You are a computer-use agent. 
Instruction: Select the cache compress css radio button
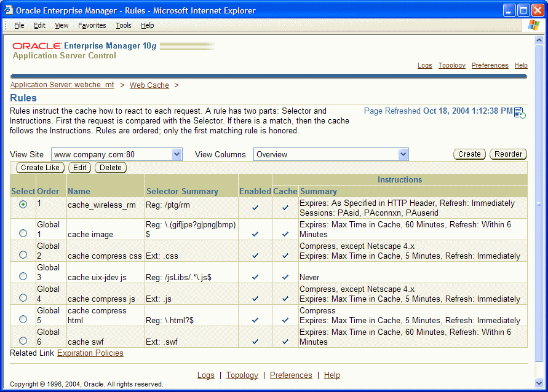tap(23, 254)
